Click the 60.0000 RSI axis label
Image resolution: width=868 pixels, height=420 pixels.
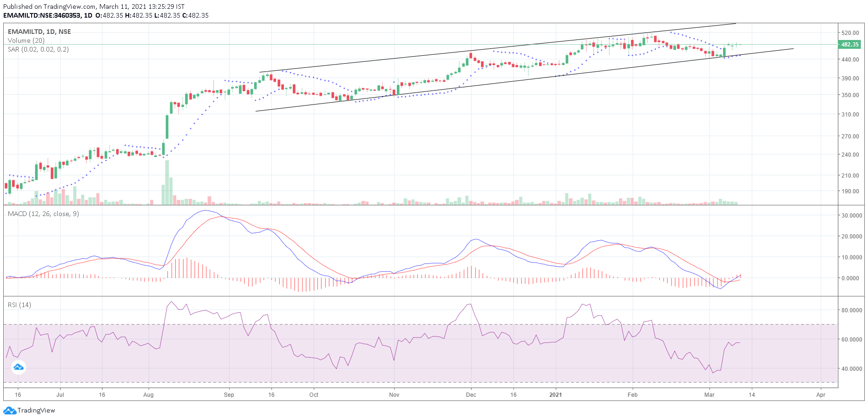click(851, 340)
